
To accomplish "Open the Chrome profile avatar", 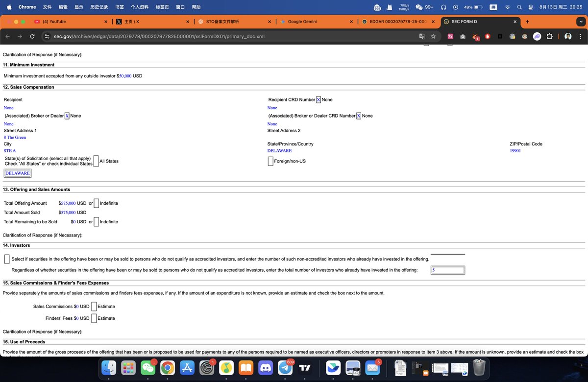I will 568,36.
